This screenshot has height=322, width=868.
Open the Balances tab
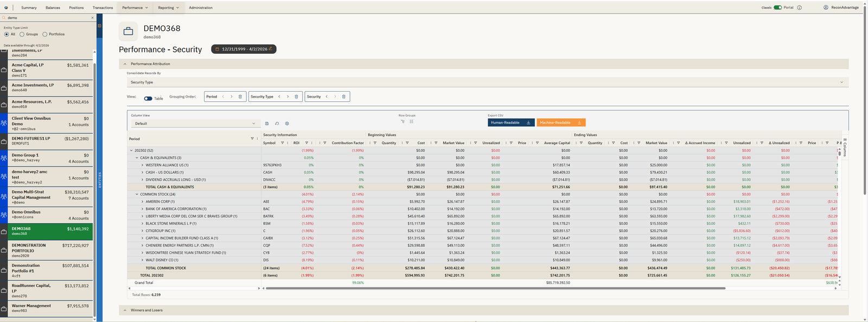click(x=53, y=8)
